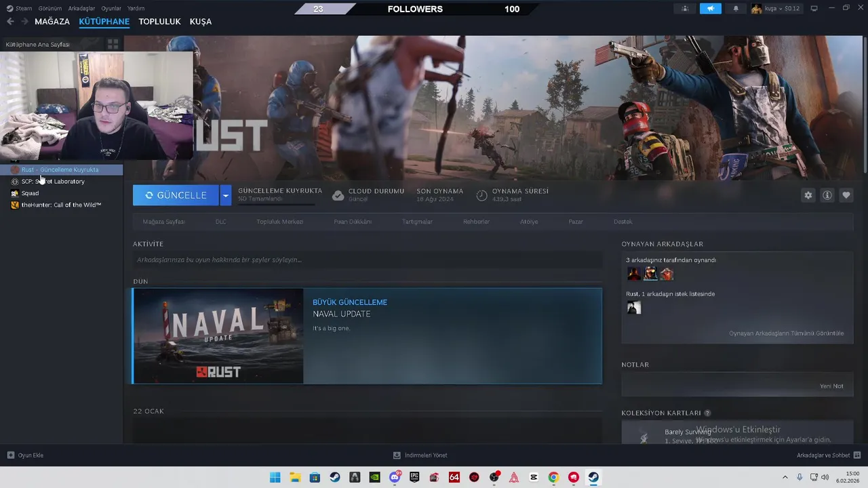Open Arkadaşlar ve Sohbet
The height and width of the screenshot is (488, 868).
pyautogui.click(x=829, y=455)
